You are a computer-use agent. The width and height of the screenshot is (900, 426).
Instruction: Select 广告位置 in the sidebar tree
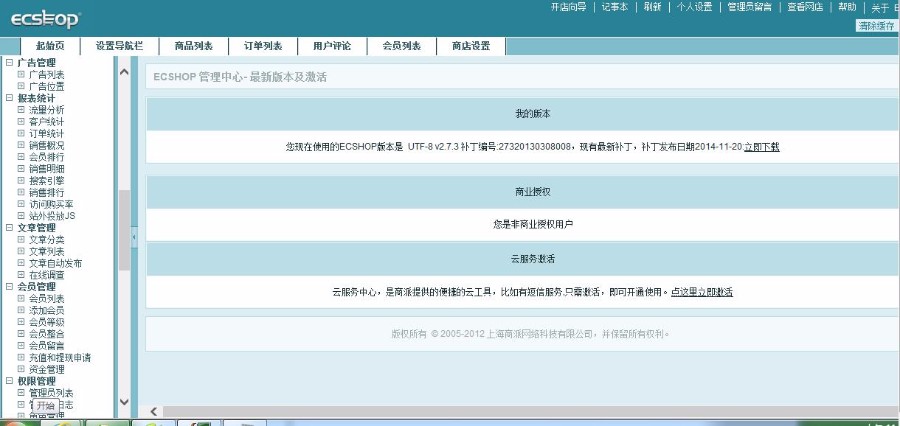[x=46, y=87]
